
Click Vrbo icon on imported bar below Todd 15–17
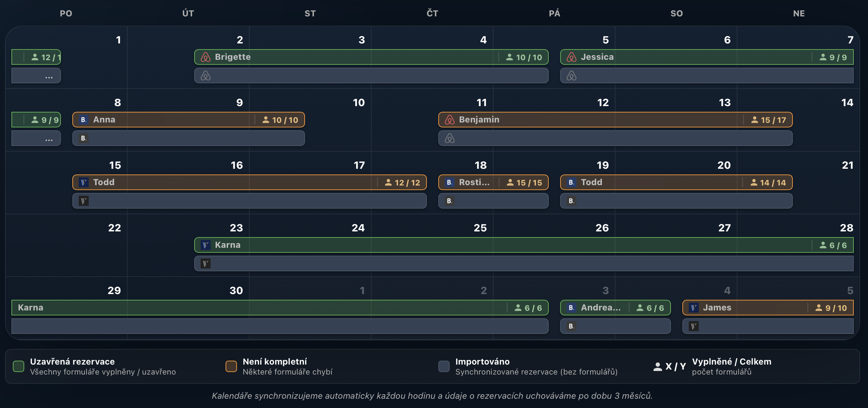[83, 201]
